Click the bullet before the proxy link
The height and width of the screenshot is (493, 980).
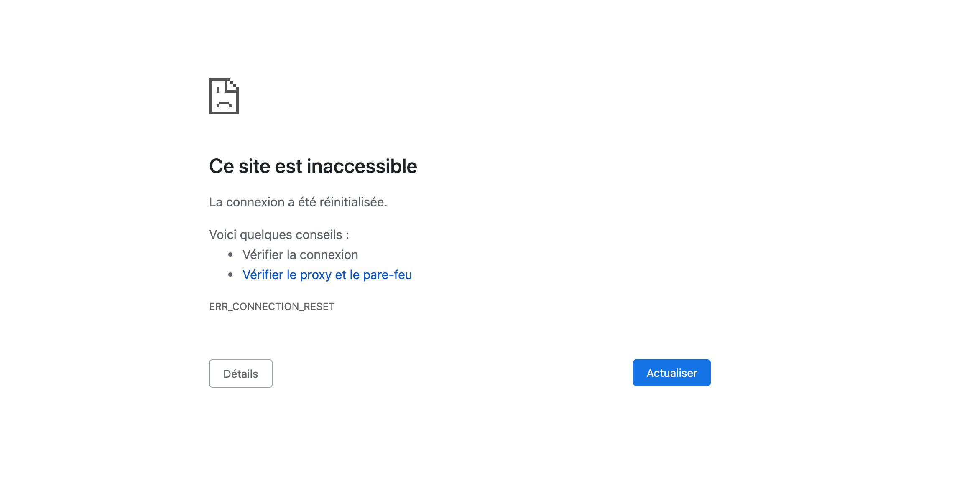[230, 274]
